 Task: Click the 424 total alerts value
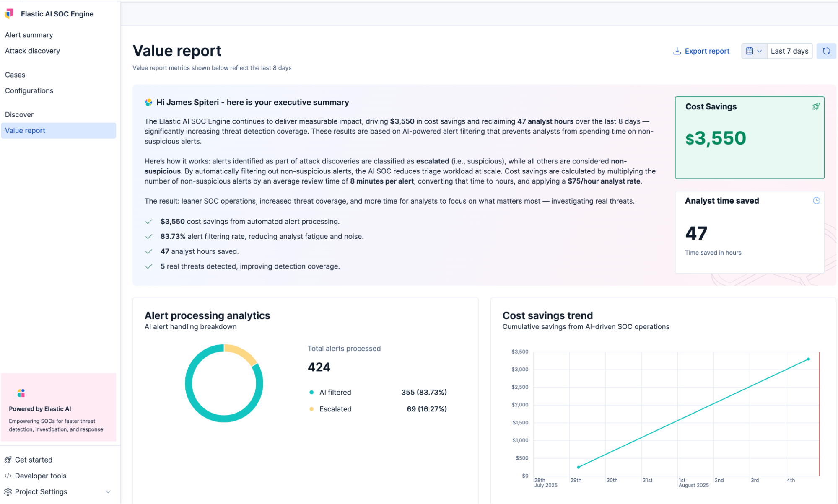coord(319,367)
